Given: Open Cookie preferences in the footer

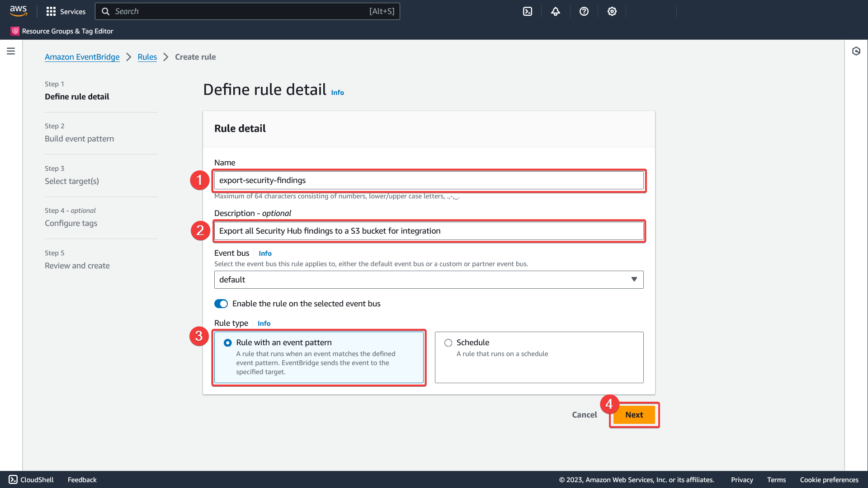Looking at the screenshot, I should [829, 480].
